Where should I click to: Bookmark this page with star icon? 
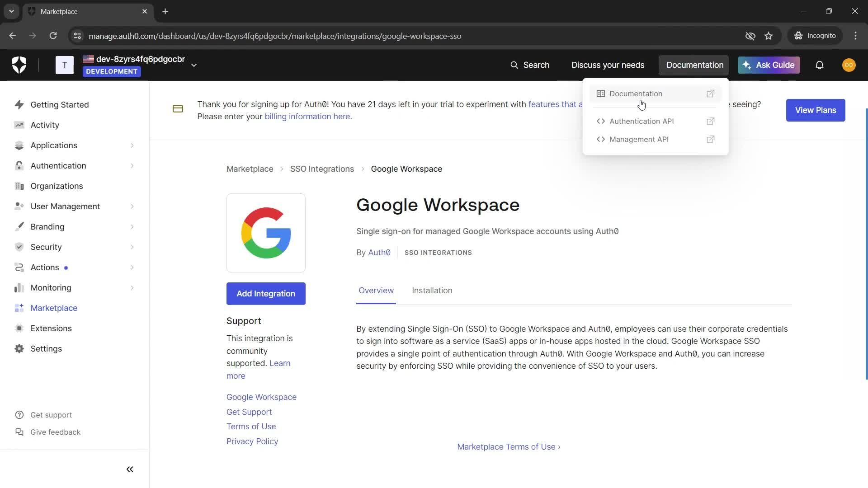[769, 36]
